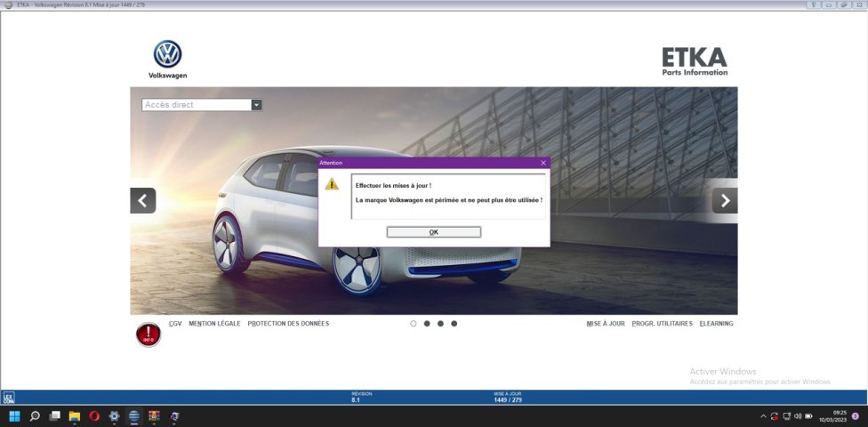Viewport: 868px width, 427px height.
Task: Click the sync icon with red dot in tray
Action: [775, 416]
